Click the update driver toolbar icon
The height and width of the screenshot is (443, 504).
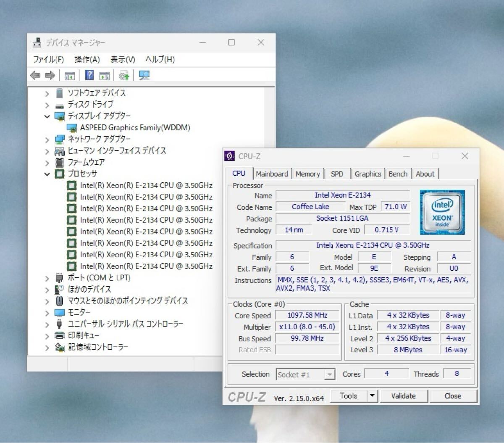pos(124,76)
